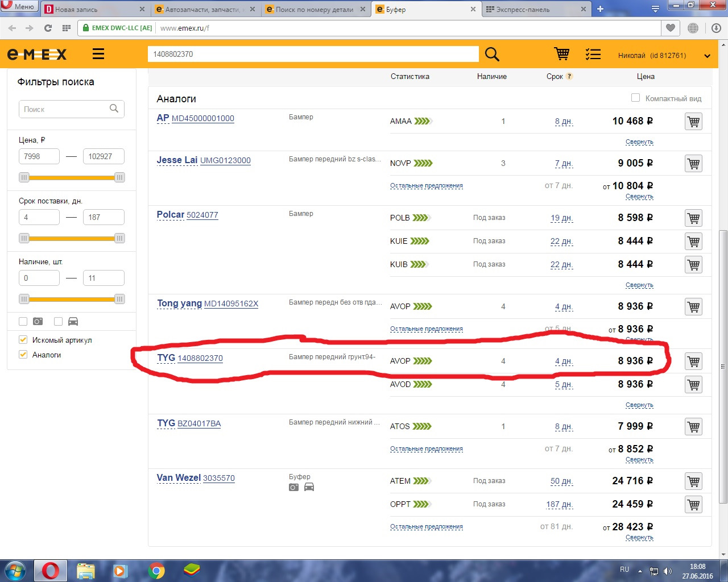Click the car icon under Van Wezel Буфер
The height and width of the screenshot is (582, 728).
pos(309,487)
